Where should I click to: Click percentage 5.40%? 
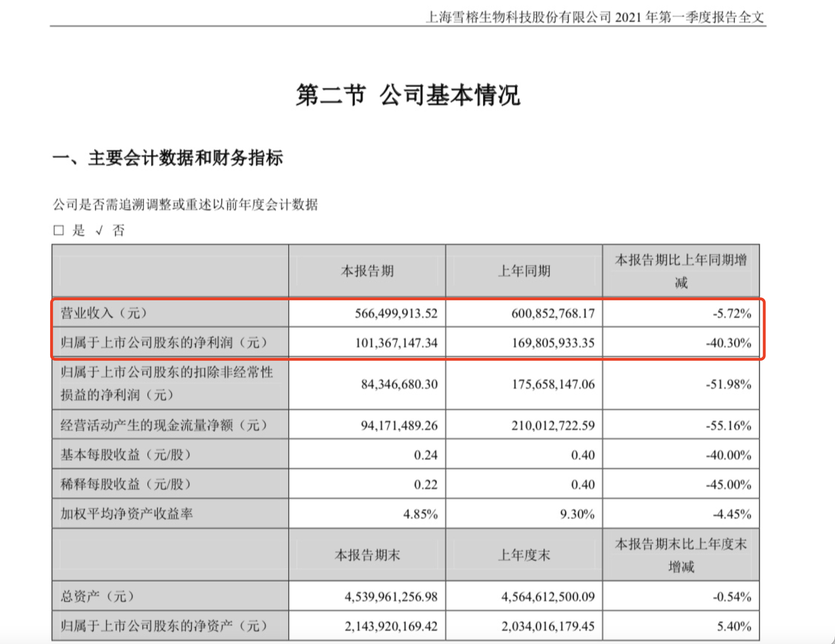734,626
